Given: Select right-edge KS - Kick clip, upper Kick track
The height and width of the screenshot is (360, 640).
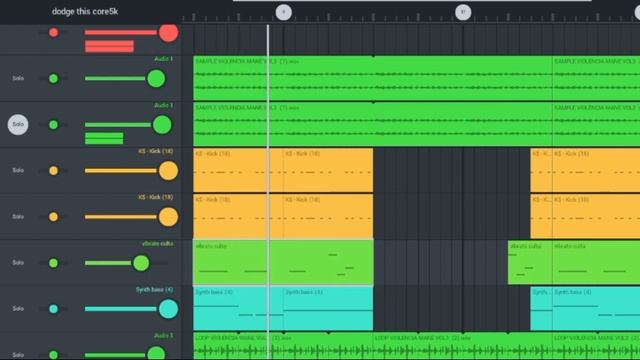Looking at the screenshot, I should (596, 170).
